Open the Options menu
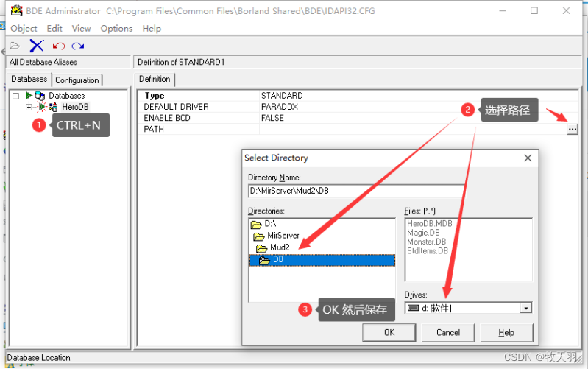 coord(116,29)
